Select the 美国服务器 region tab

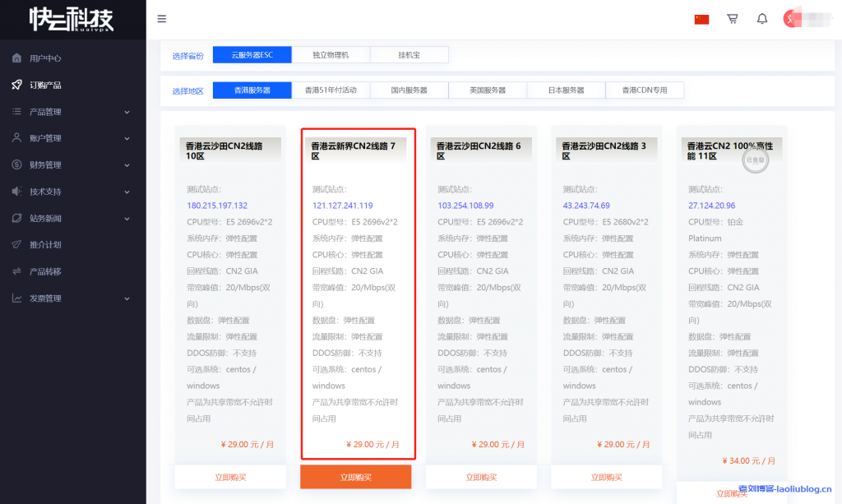(488, 90)
